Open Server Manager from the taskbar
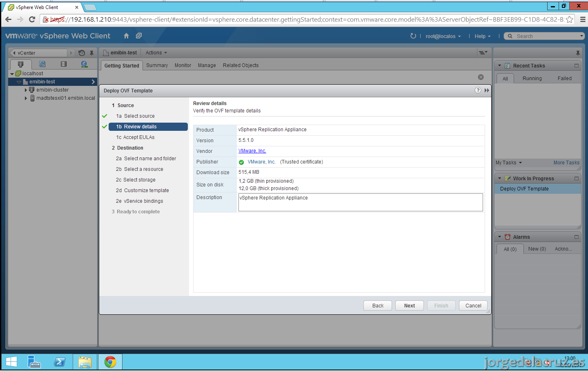The width and height of the screenshot is (588, 372). [34, 362]
